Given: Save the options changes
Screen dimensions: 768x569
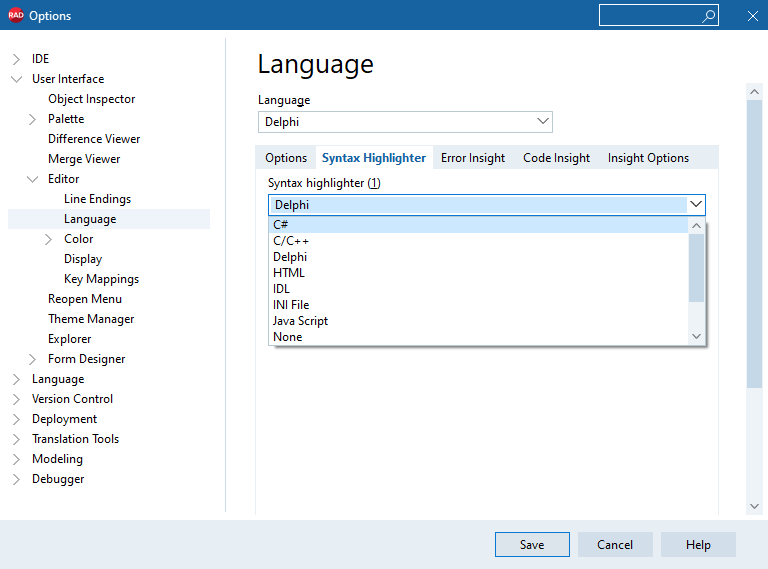Looking at the screenshot, I should pos(532,545).
